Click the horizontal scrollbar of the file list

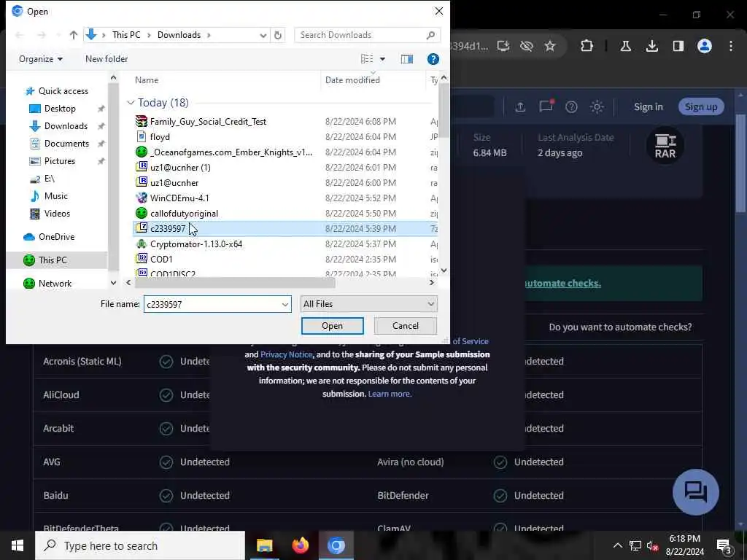(x=236, y=282)
